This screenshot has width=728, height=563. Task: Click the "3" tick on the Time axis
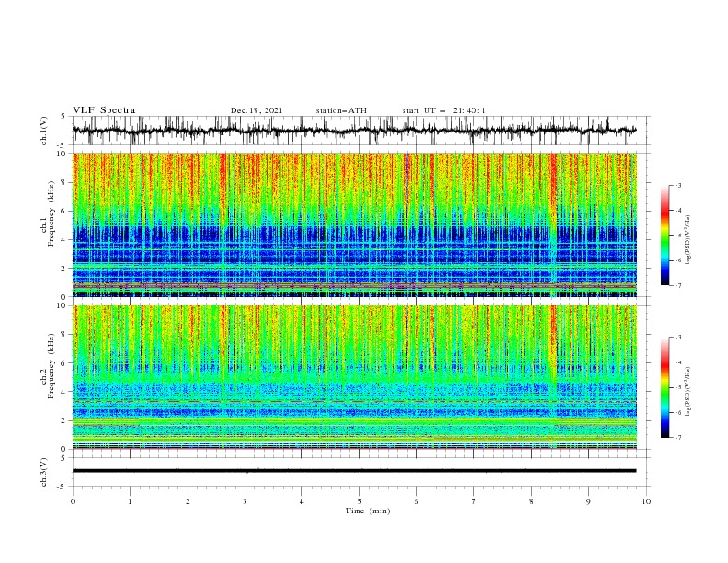[x=245, y=501]
